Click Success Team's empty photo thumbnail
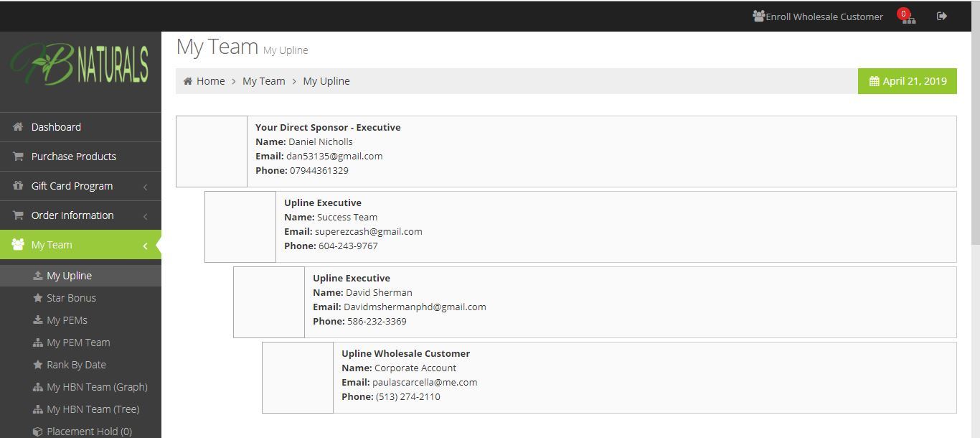980x438 pixels. [240, 227]
